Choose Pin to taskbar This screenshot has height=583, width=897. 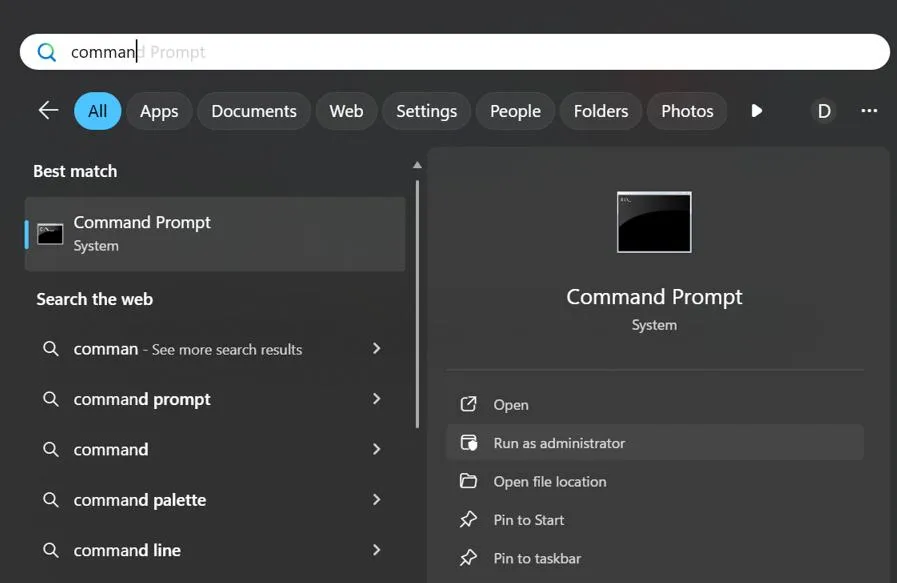point(655,558)
